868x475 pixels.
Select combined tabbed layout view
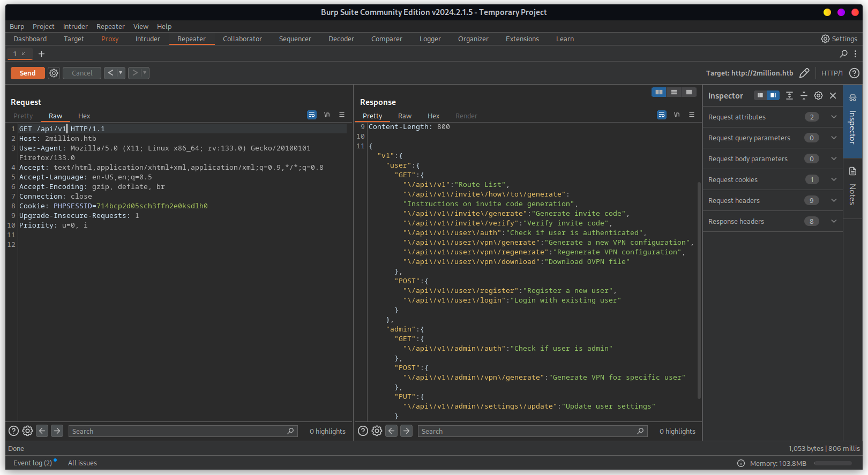click(689, 92)
